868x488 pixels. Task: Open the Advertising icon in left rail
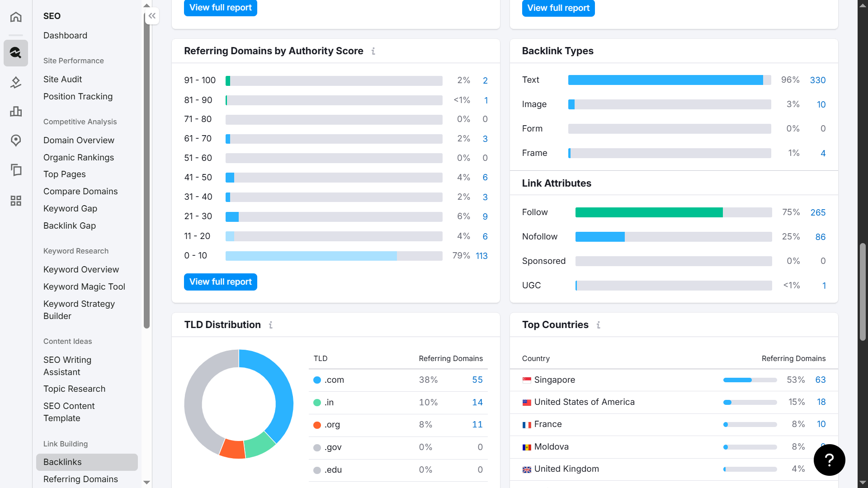pos(16,82)
